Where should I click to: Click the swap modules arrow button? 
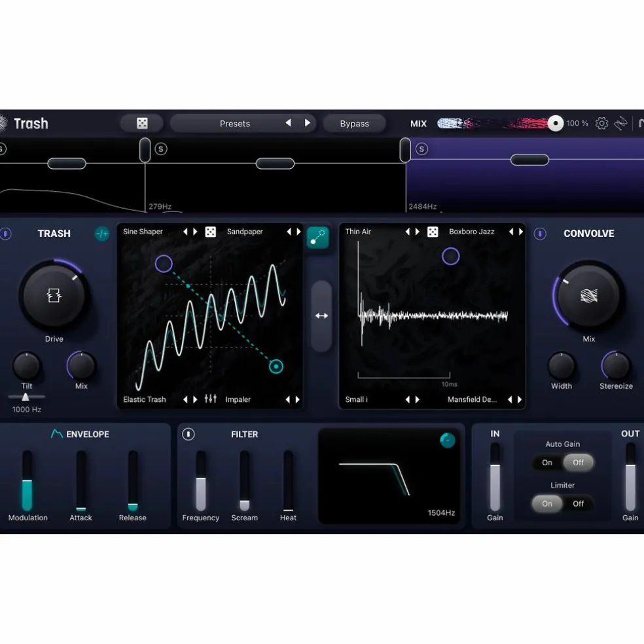point(321,316)
